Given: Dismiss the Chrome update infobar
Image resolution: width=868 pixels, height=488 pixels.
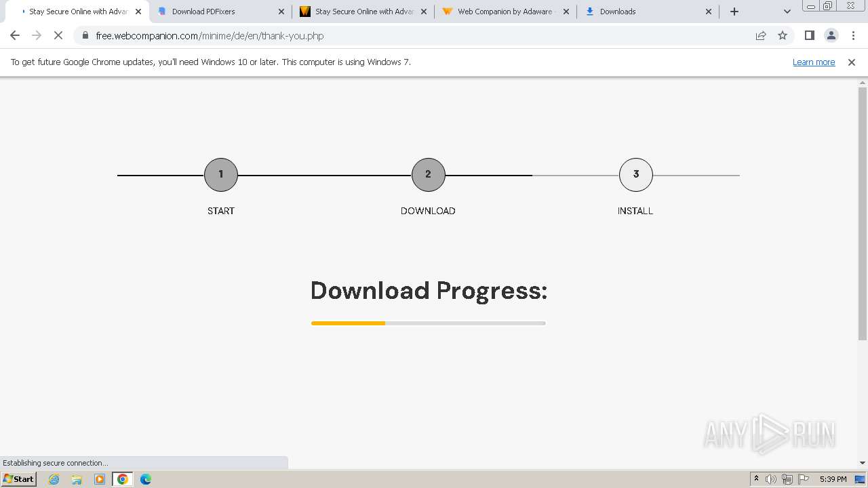Looking at the screenshot, I should [x=852, y=62].
